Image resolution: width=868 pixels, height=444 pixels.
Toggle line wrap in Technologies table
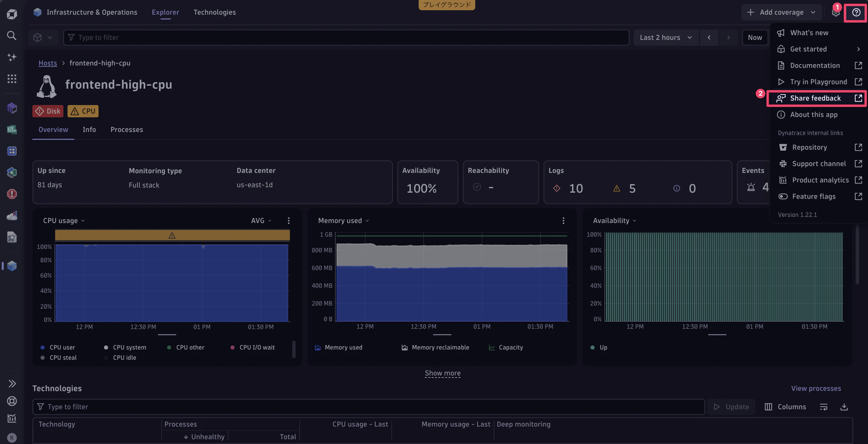(824, 407)
